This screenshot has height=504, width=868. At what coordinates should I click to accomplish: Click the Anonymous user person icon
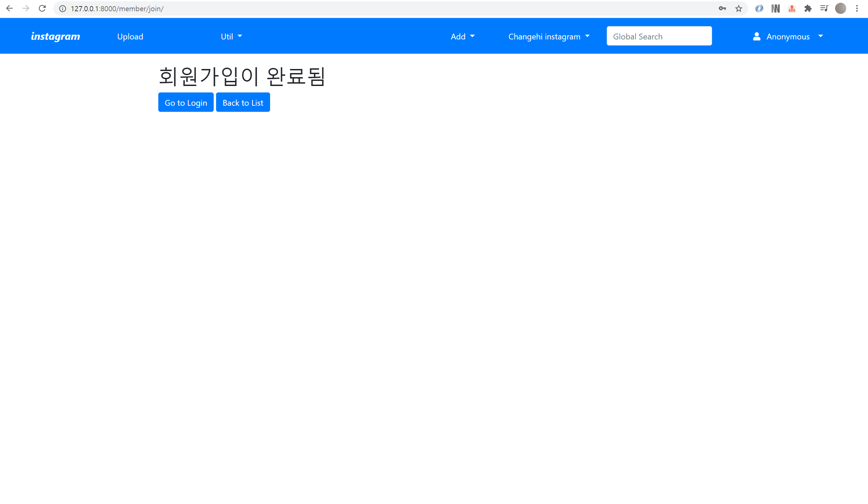756,36
